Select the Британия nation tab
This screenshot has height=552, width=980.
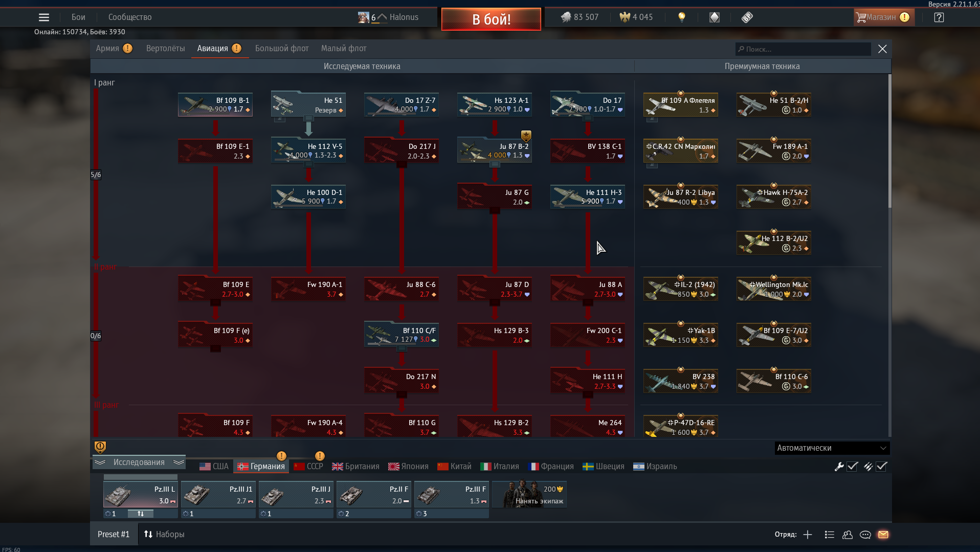click(x=356, y=467)
